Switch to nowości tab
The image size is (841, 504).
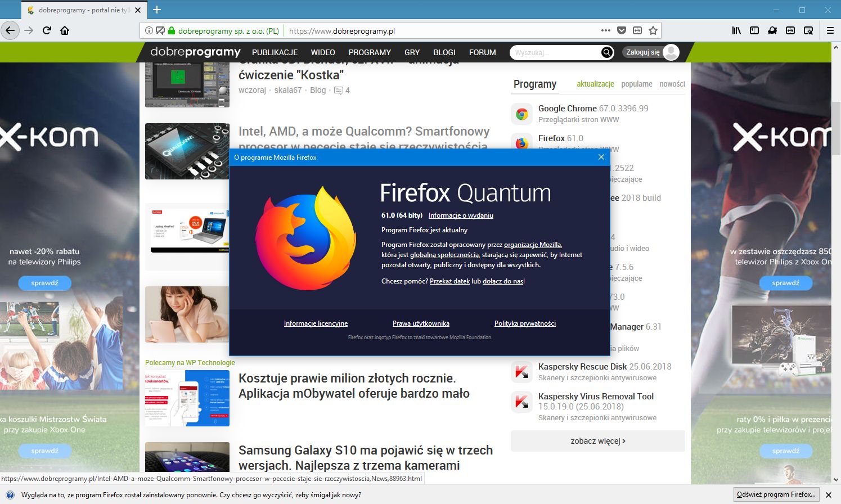coord(672,84)
